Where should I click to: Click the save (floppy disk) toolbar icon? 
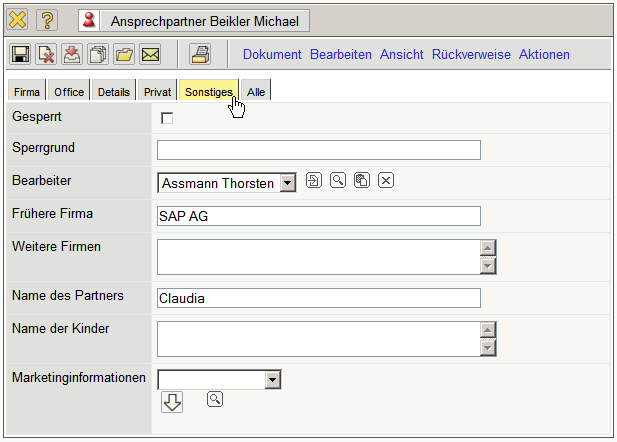pos(20,55)
